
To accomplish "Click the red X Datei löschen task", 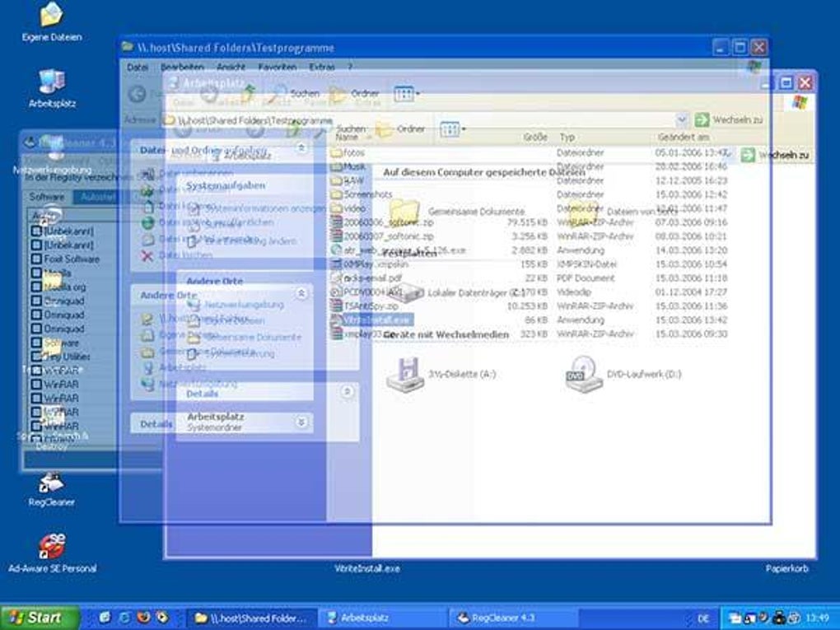I will point(177,255).
